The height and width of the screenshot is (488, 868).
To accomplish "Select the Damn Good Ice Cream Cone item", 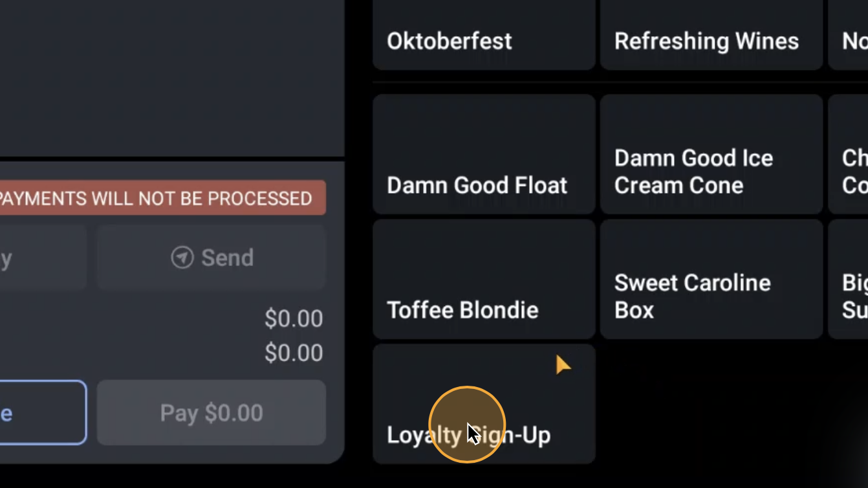I will click(x=710, y=154).
